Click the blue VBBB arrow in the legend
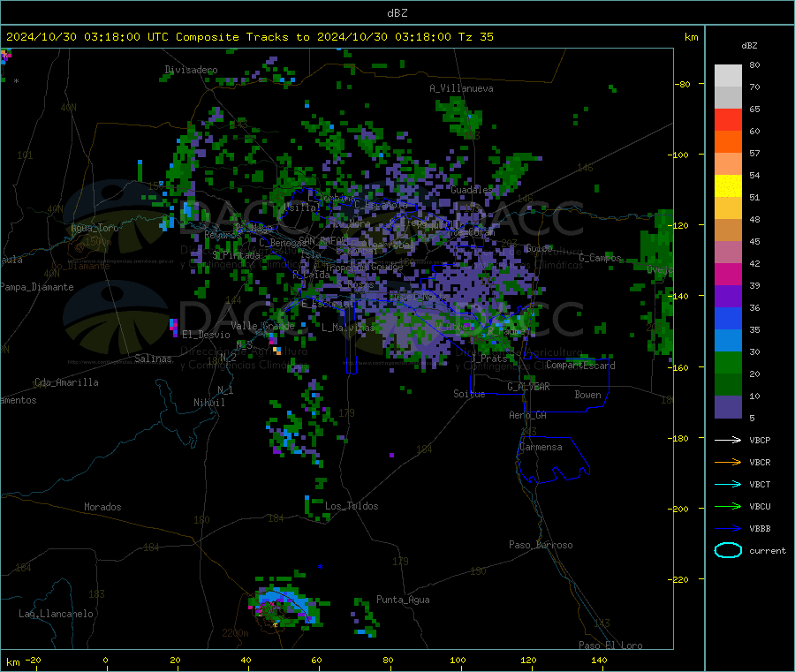Viewport: 795px width, 672px height. point(728,529)
